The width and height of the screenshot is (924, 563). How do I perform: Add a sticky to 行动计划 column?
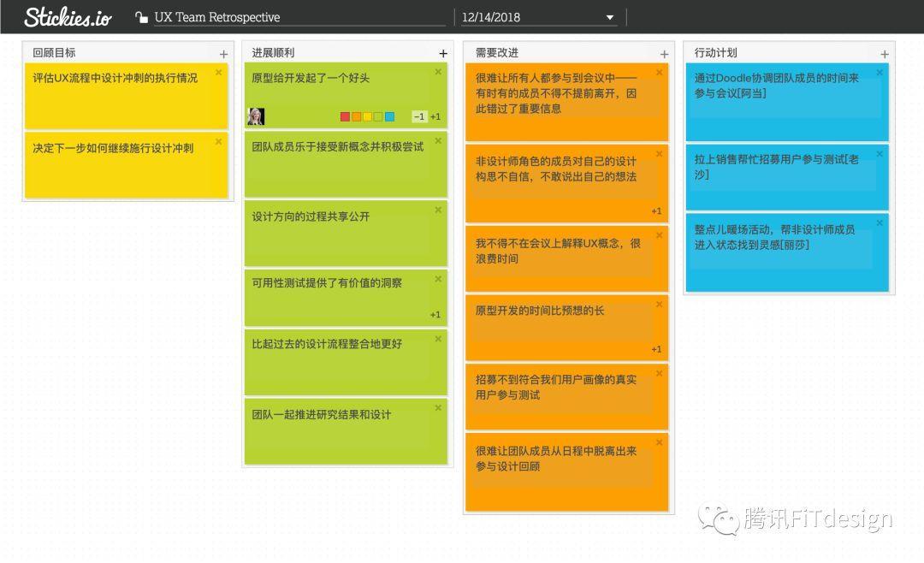click(x=884, y=54)
